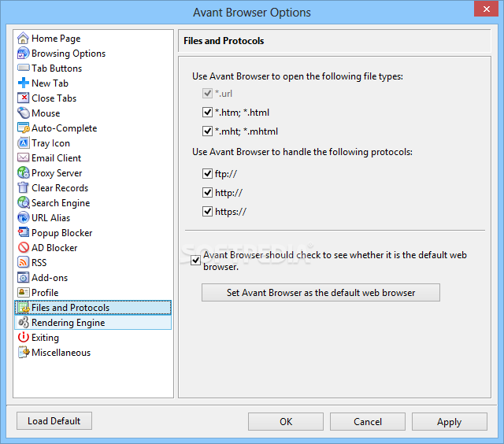Click the Popup Blocker icon

(23, 232)
